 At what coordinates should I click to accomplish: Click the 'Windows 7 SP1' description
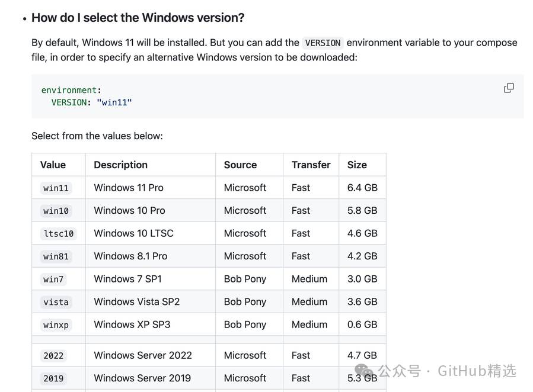[128, 279]
